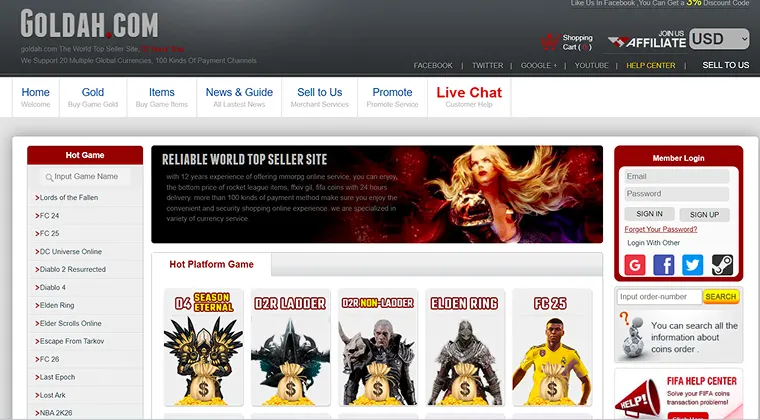Open the HELP CENTER link
Screen dimensions: 760x420
pyautogui.click(x=650, y=65)
